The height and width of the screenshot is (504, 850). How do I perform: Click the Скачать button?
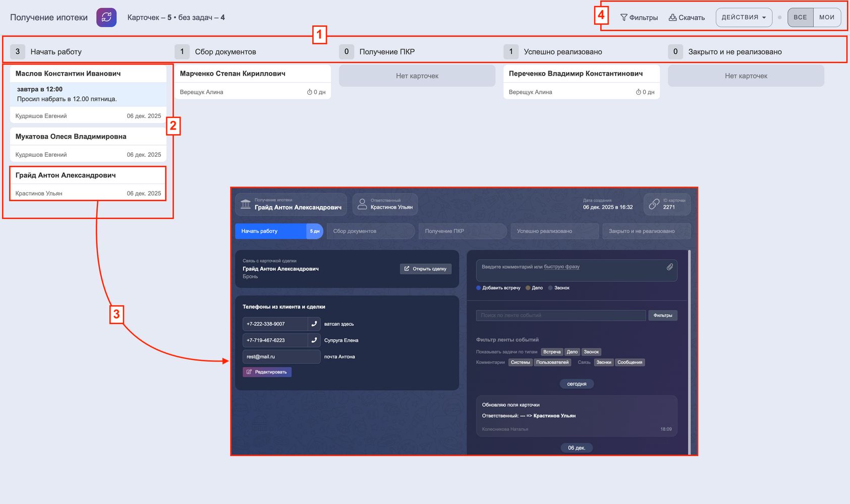click(687, 18)
